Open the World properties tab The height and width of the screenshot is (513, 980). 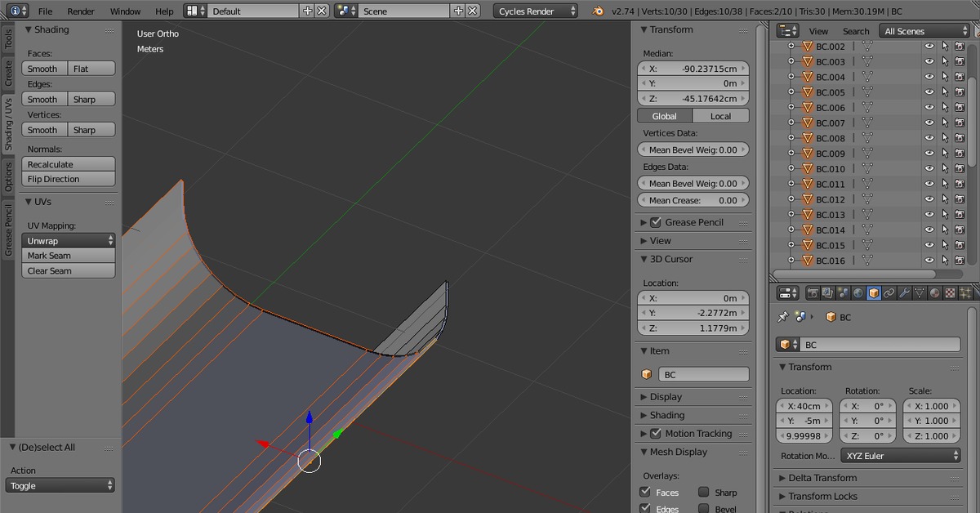click(x=858, y=293)
